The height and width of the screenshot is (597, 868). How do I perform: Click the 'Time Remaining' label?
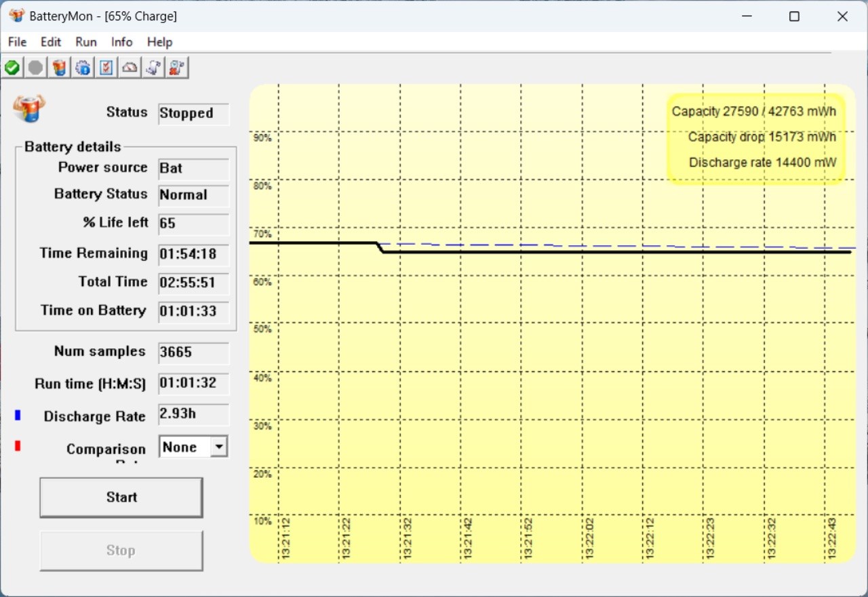pyautogui.click(x=94, y=253)
